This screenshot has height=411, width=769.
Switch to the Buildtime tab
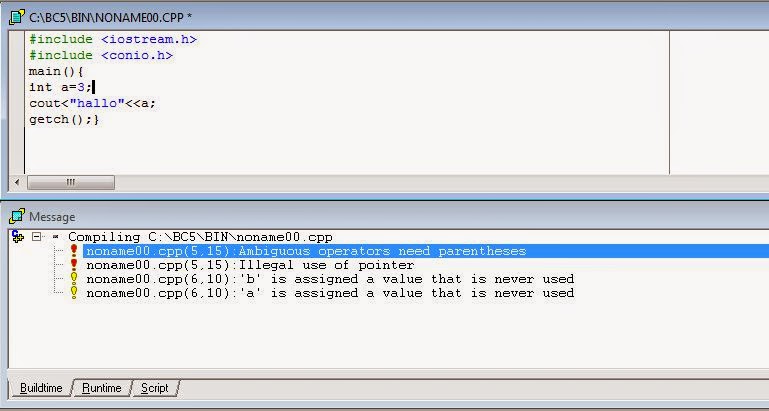click(x=41, y=388)
